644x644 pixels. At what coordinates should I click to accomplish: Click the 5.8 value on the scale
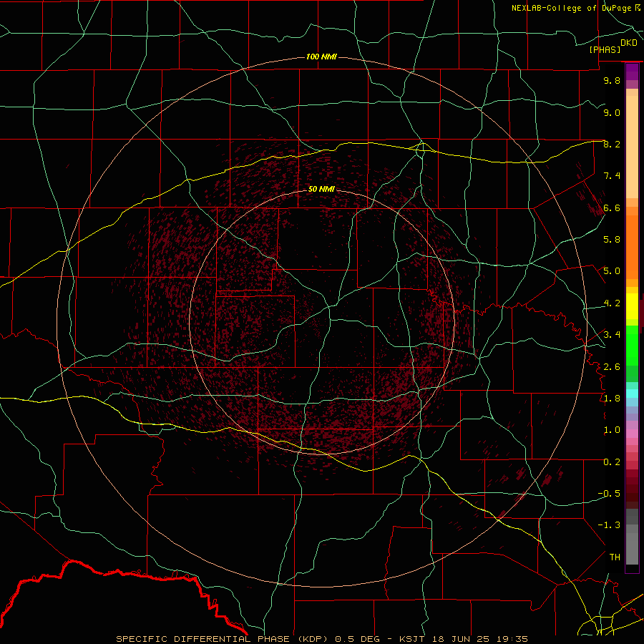pos(612,240)
